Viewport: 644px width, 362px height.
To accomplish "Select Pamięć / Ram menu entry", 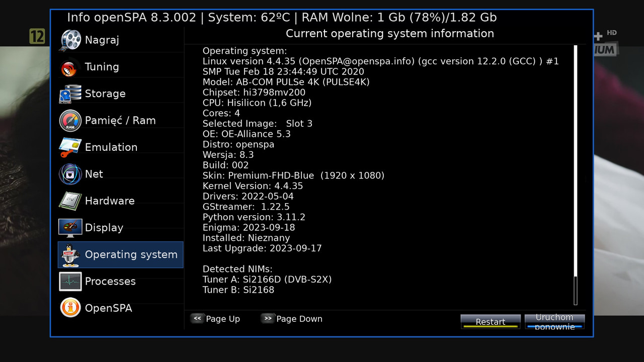I will [121, 121].
